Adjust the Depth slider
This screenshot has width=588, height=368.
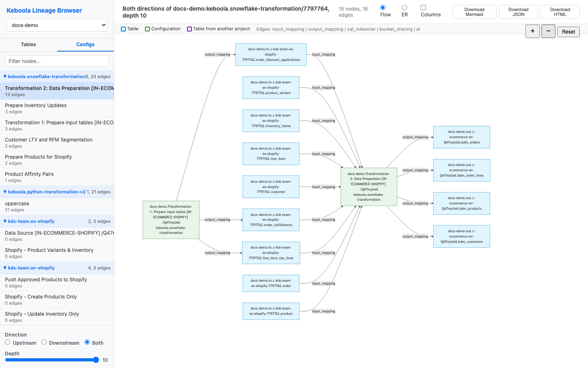52,360
